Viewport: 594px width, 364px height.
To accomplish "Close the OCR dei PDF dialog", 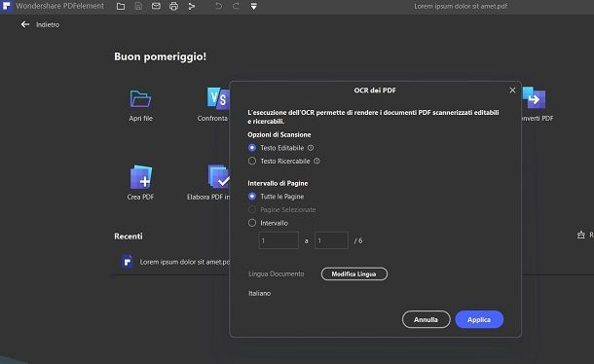I will click(x=512, y=91).
